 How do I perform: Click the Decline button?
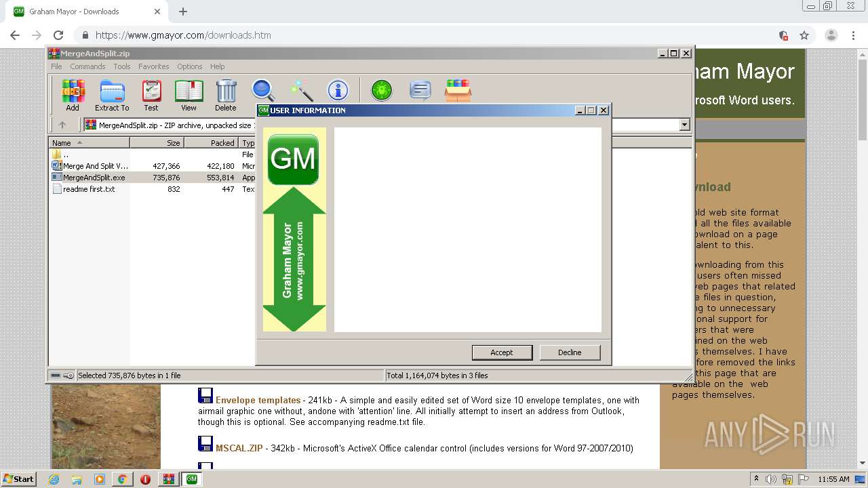pyautogui.click(x=570, y=352)
